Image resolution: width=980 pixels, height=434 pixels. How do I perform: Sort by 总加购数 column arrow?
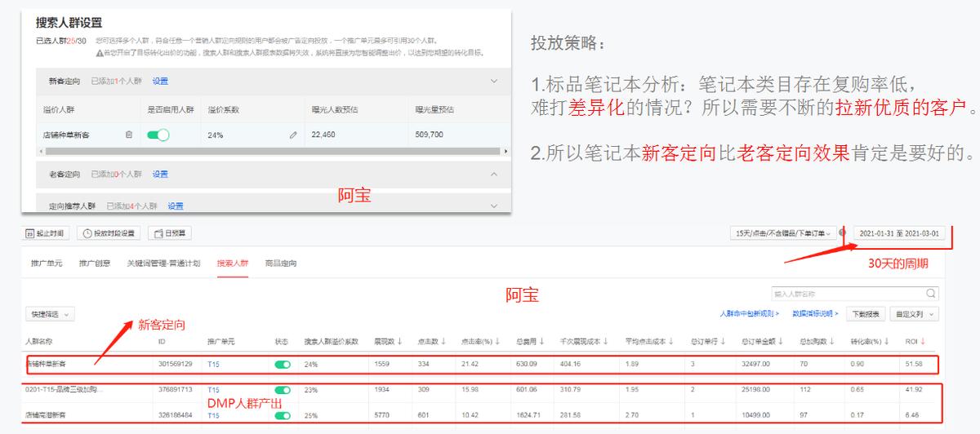pos(833,341)
